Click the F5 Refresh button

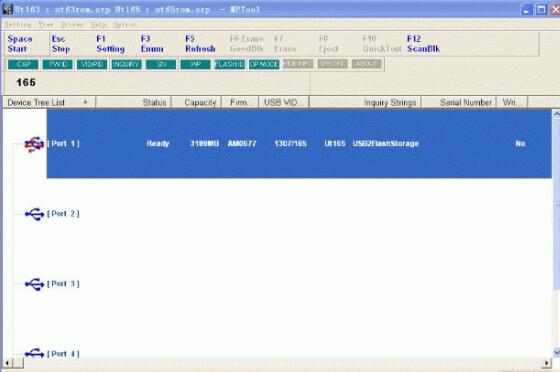(x=200, y=44)
